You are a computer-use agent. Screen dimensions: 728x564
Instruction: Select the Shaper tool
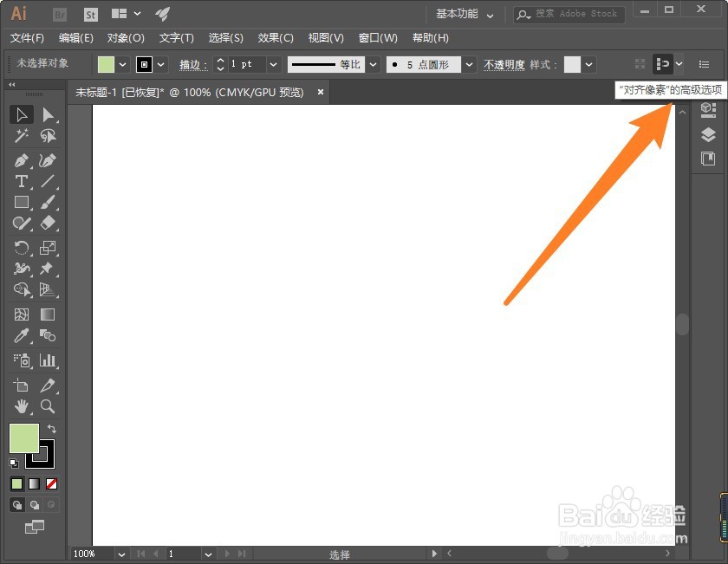pyautogui.click(x=22, y=224)
